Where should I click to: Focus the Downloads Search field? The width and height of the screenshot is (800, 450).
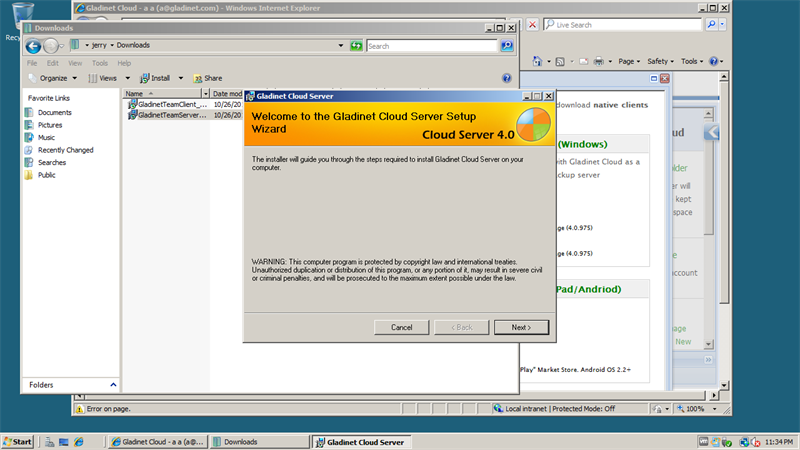(432, 46)
